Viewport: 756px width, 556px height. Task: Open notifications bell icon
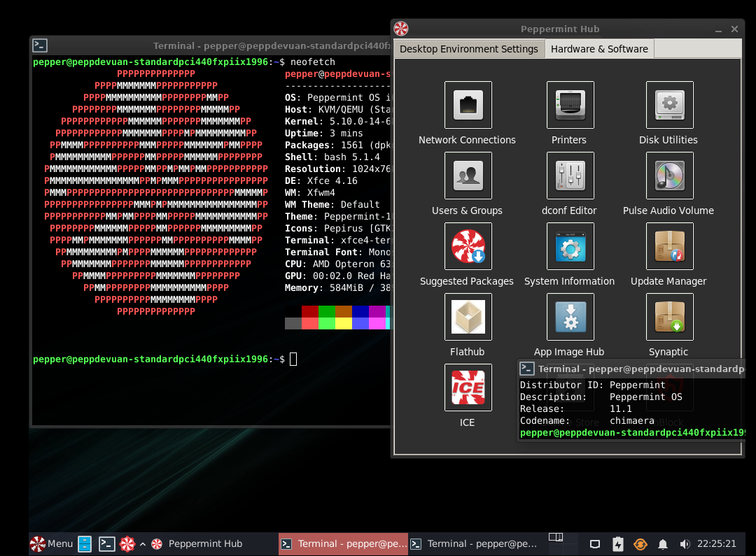pyautogui.click(x=663, y=544)
